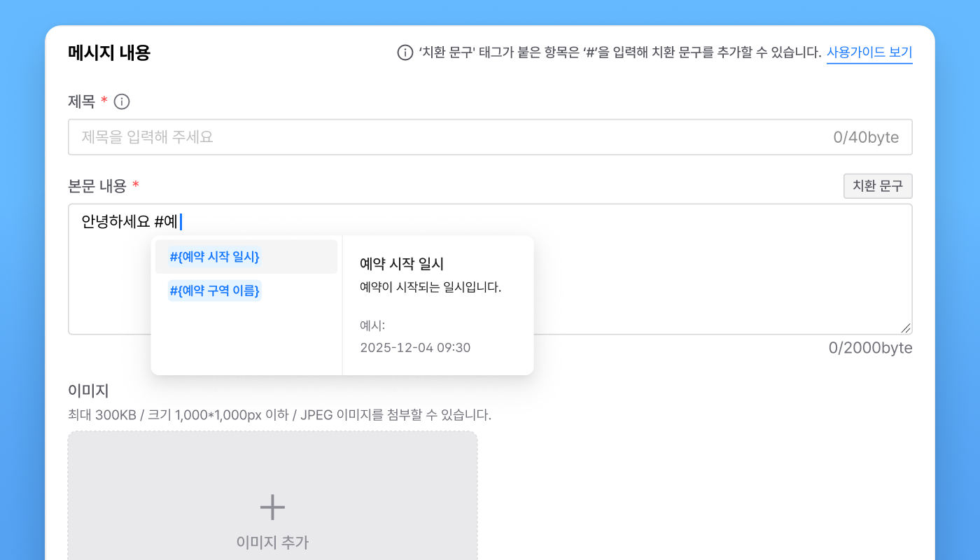Click the info icon next to 제목
Screen dimensions: 980x560
122,102
